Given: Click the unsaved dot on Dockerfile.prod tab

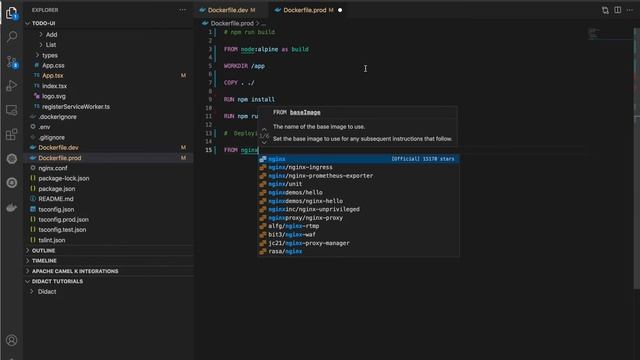Looking at the screenshot, I should [340, 10].
